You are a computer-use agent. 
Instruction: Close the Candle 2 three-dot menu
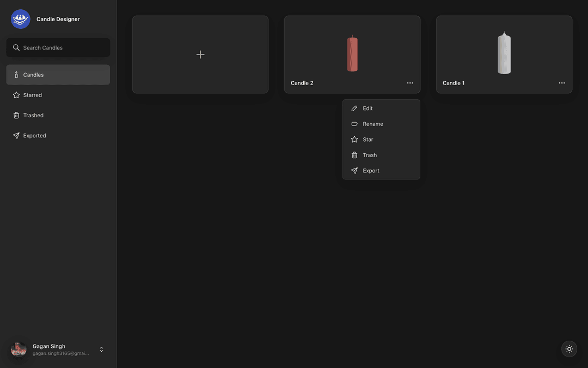coord(410,83)
